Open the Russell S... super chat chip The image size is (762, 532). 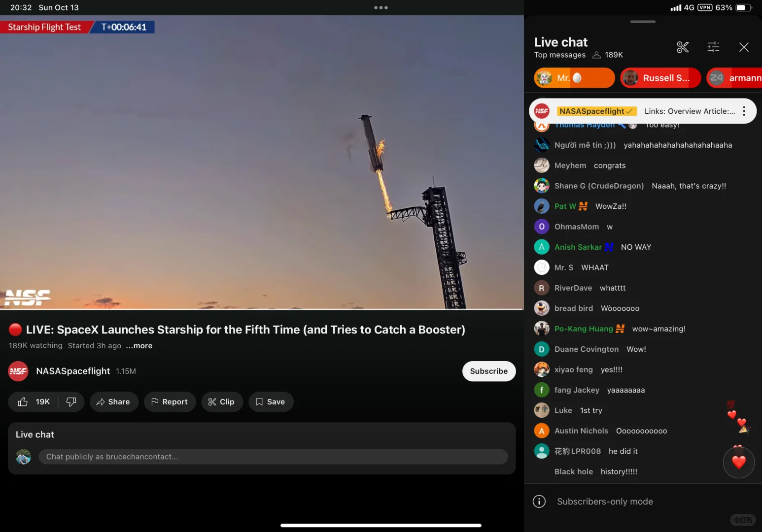click(x=660, y=78)
